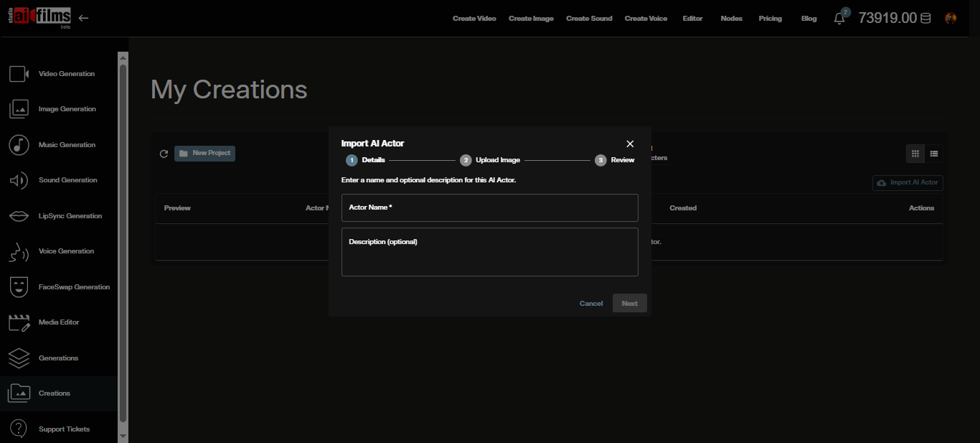Click the refresh icon near New Project

[164, 153]
